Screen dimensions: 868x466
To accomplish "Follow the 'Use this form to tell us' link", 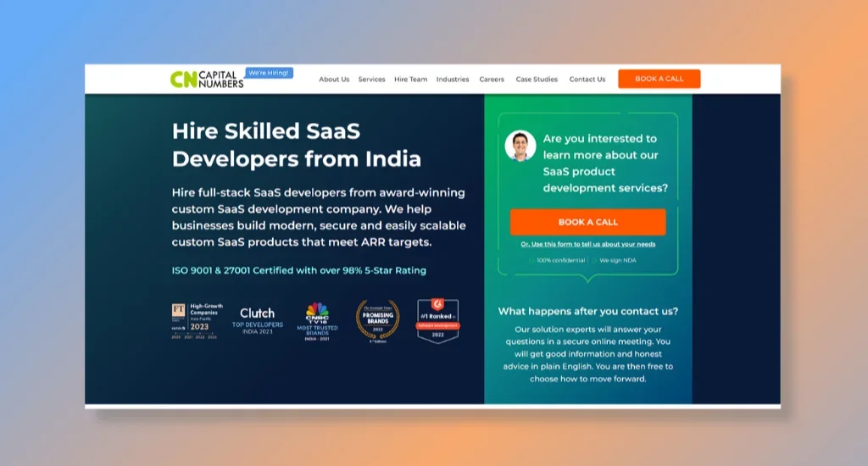I will pos(588,244).
